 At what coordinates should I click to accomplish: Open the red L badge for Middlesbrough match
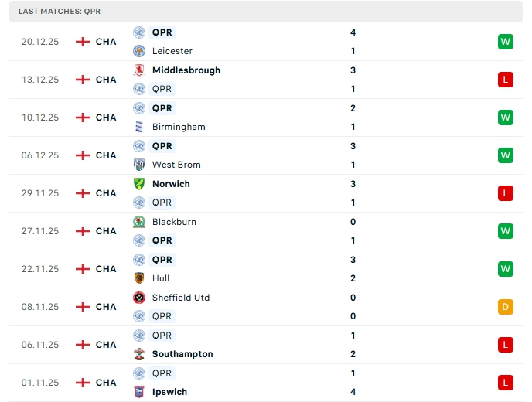coord(506,80)
